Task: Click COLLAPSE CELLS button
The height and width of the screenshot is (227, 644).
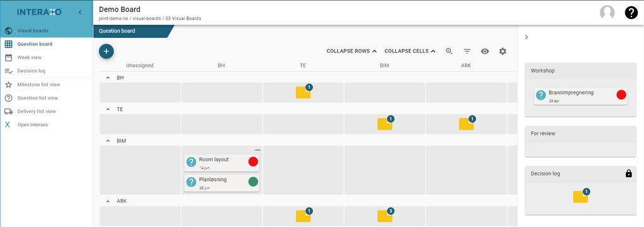Action: pyautogui.click(x=409, y=52)
